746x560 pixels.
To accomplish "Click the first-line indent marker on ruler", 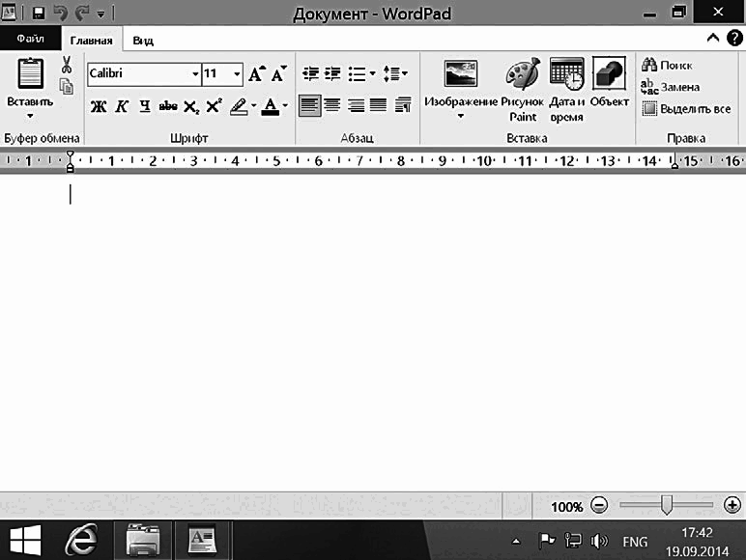I will pos(70,154).
